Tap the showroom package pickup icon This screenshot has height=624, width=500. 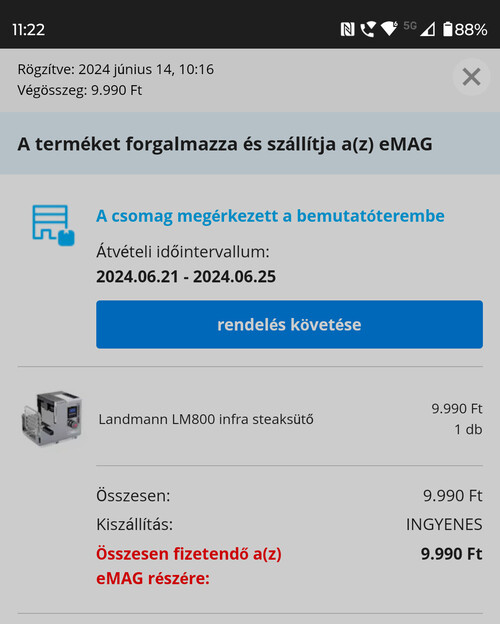(53, 225)
